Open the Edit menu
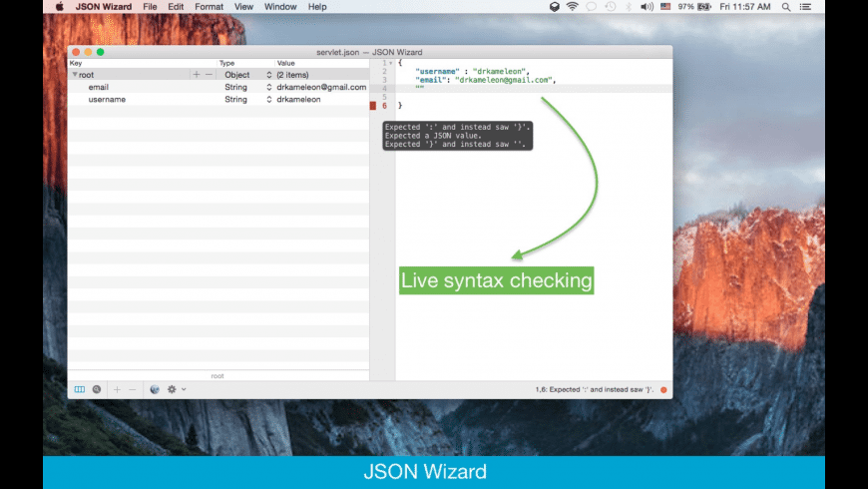Screen dimensions: 868x489 coord(176,7)
